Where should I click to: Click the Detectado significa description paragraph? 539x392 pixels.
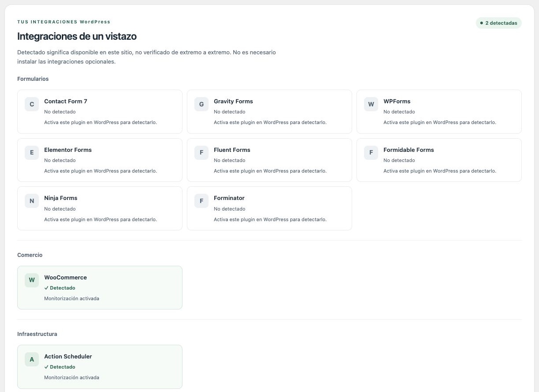tap(147, 57)
